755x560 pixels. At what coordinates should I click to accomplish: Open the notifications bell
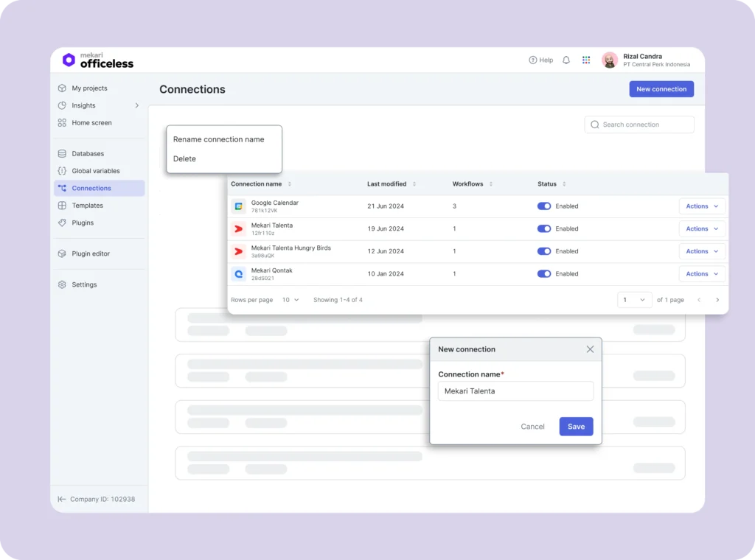pos(566,60)
